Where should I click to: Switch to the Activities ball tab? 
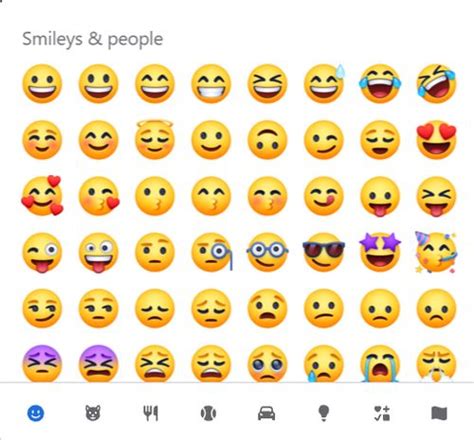pyautogui.click(x=208, y=413)
